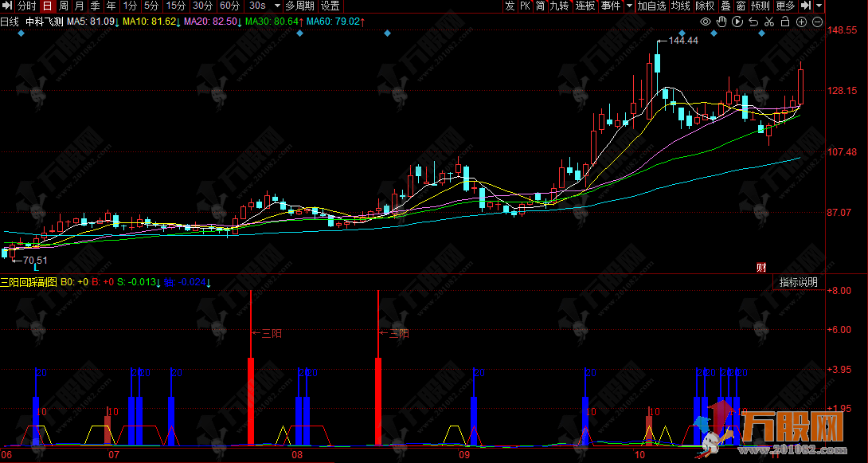Toggle the 均线 moving average display
The height and width of the screenshot is (463, 868).
pyautogui.click(x=681, y=6)
